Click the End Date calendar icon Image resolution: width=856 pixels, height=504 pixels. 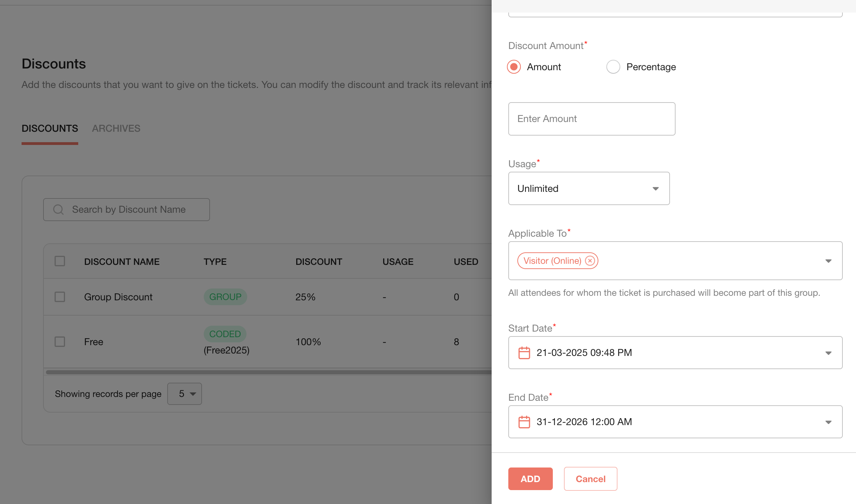pos(524,422)
